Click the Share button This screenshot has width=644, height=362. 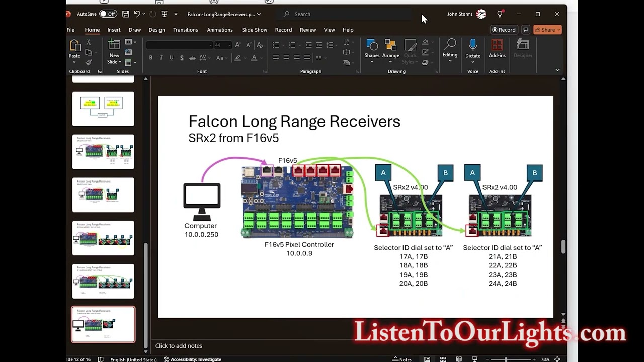(547, 30)
